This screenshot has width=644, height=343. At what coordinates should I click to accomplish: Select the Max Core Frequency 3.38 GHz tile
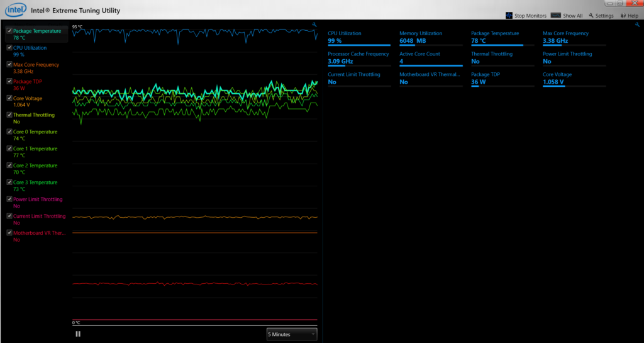coord(574,38)
